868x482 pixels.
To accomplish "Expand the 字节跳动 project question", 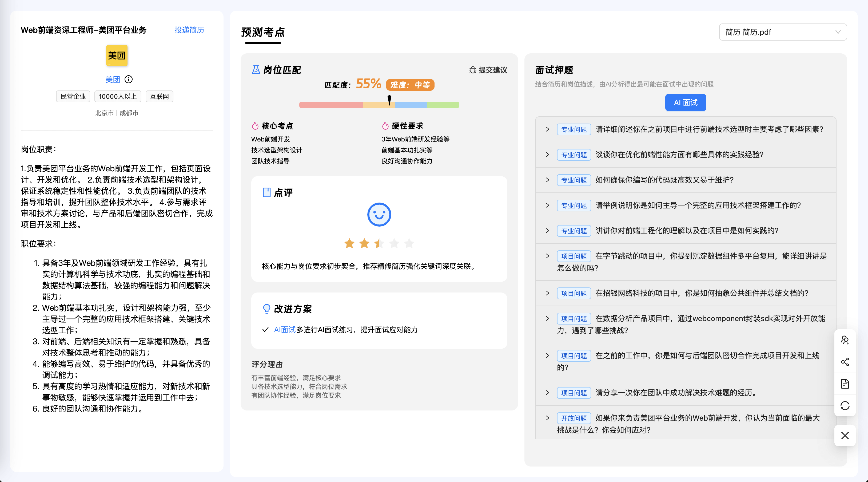I will pyautogui.click(x=686, y=262).
